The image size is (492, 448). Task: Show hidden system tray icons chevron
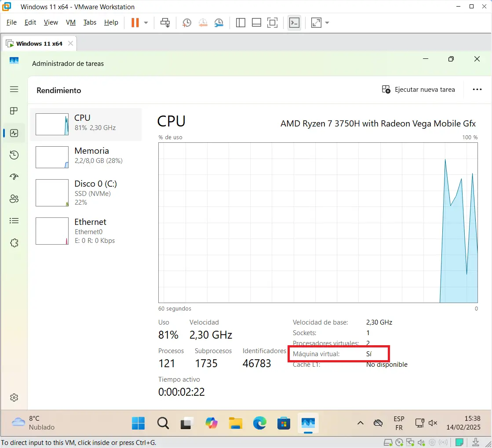coord(361,423)
